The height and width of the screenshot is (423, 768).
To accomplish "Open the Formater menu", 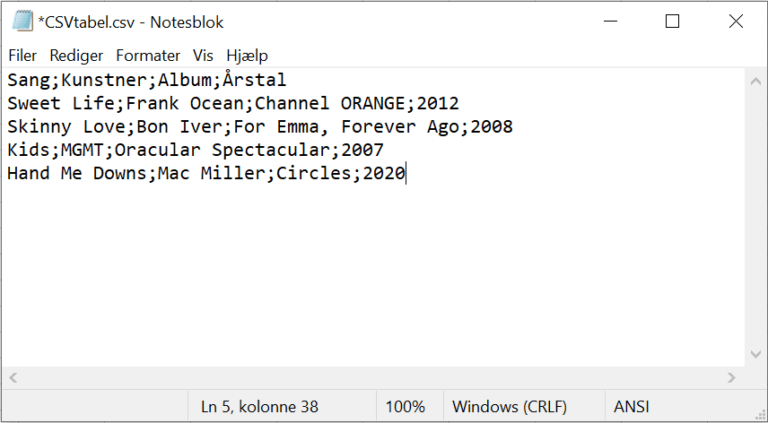I will 148,55.
